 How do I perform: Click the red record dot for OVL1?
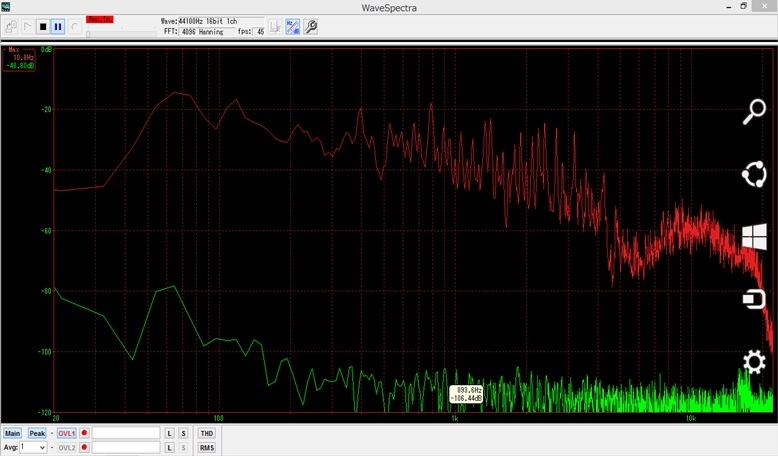coord(84,433)
